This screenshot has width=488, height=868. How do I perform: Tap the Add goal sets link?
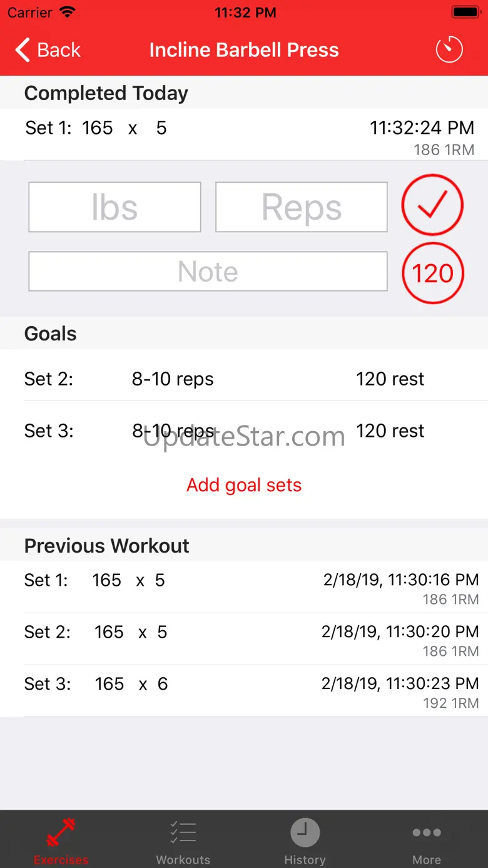pos(244,485)
